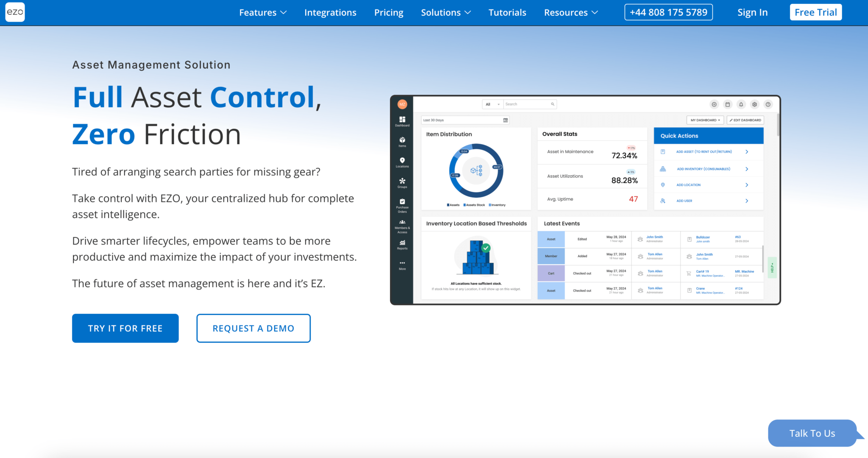Open the settings gear icon in dashboard

coord(754,104)
